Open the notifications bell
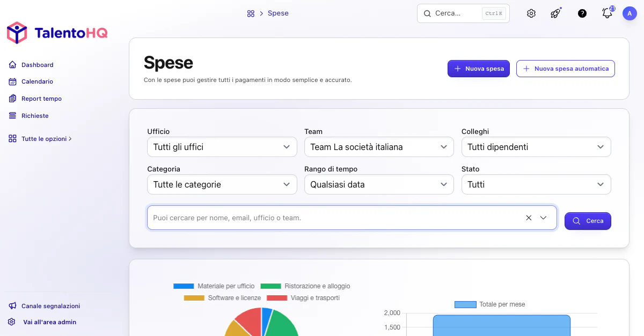Viewport: 644px width, 336px height. 608,13
